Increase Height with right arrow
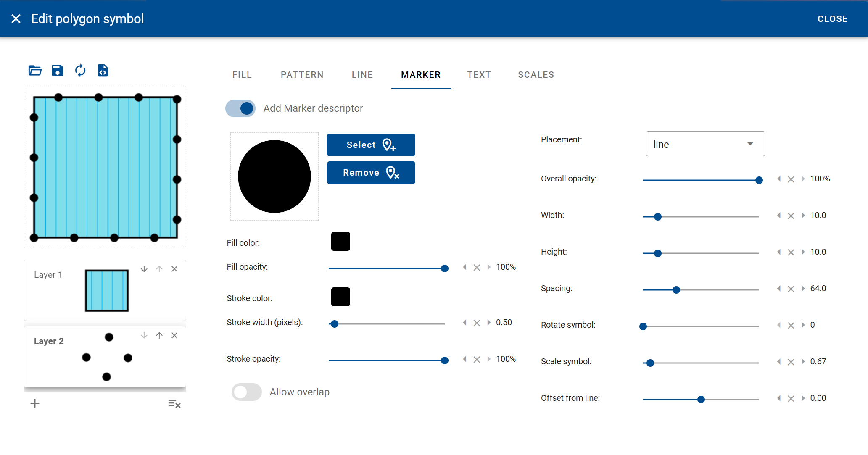This screenshot has width=868, height=455. 803,252
